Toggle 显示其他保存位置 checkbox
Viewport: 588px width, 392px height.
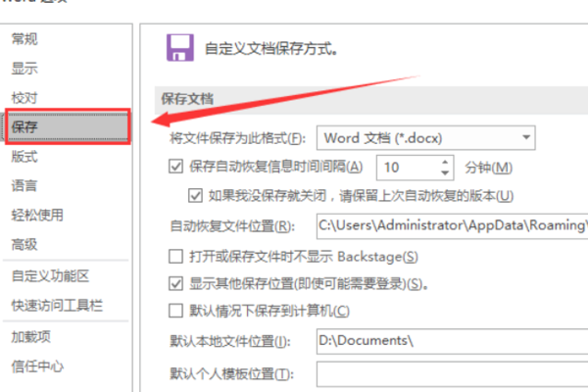click(175, 284)
